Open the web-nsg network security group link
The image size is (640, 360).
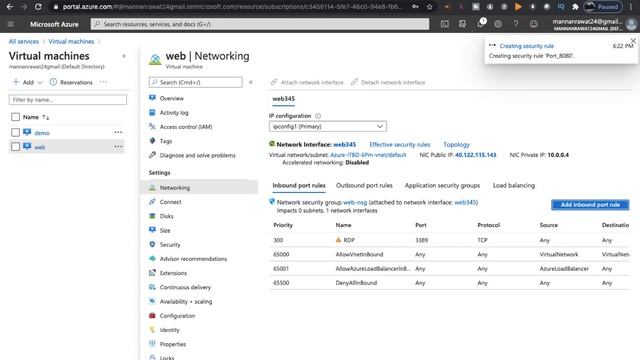[355, 202]
